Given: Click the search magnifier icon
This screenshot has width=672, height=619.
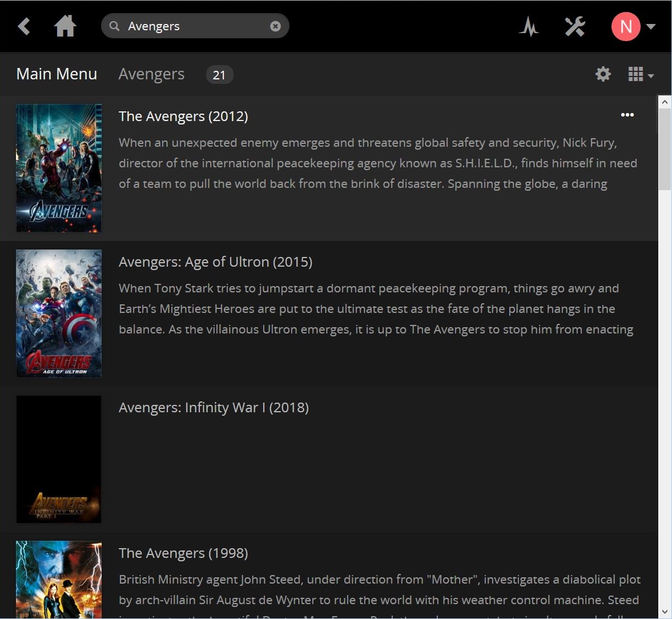Looking at the screenshot, I should pos(114,26).
